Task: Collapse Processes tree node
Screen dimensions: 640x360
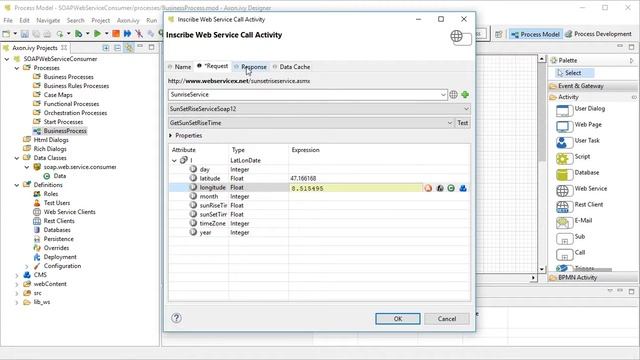Action: [17, 68]
